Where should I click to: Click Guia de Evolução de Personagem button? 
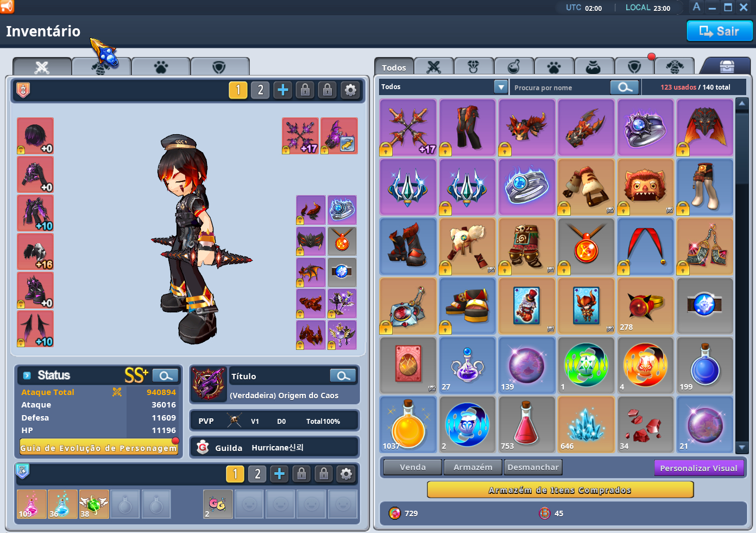pos(99,448)
